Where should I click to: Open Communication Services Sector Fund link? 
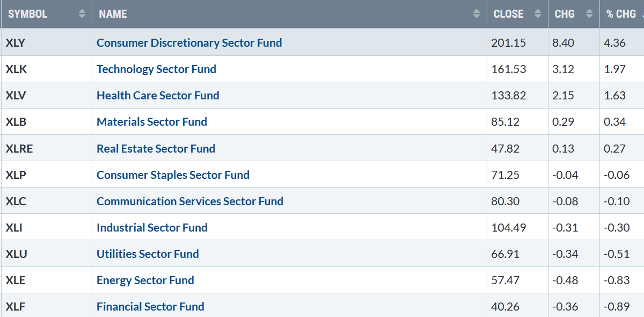click(190, 201)
